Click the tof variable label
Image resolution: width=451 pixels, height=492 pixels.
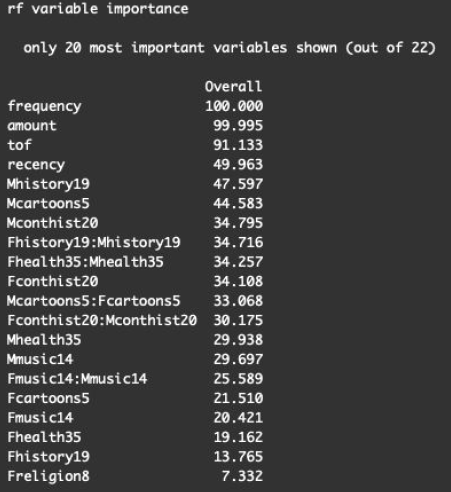[x=19, y=145]
